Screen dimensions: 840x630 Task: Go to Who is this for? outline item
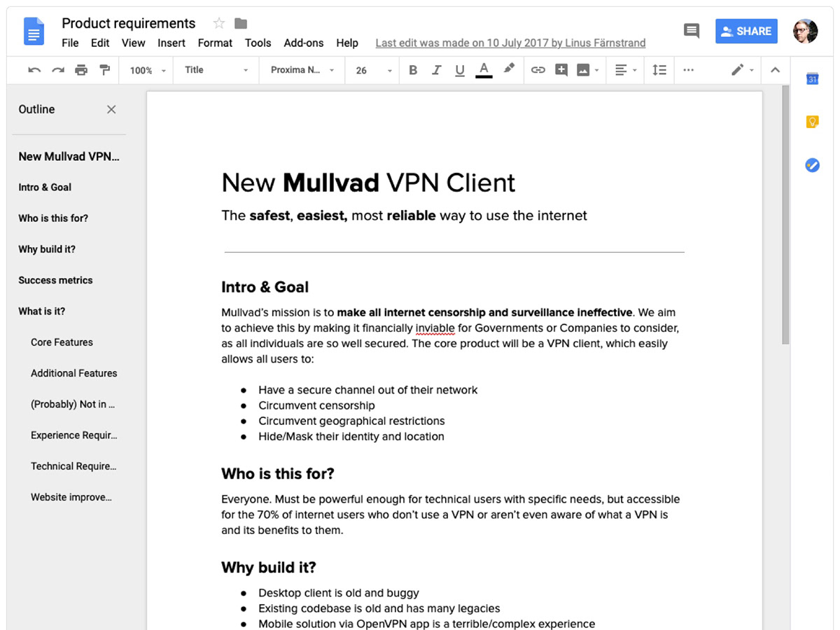pos(53,218)
